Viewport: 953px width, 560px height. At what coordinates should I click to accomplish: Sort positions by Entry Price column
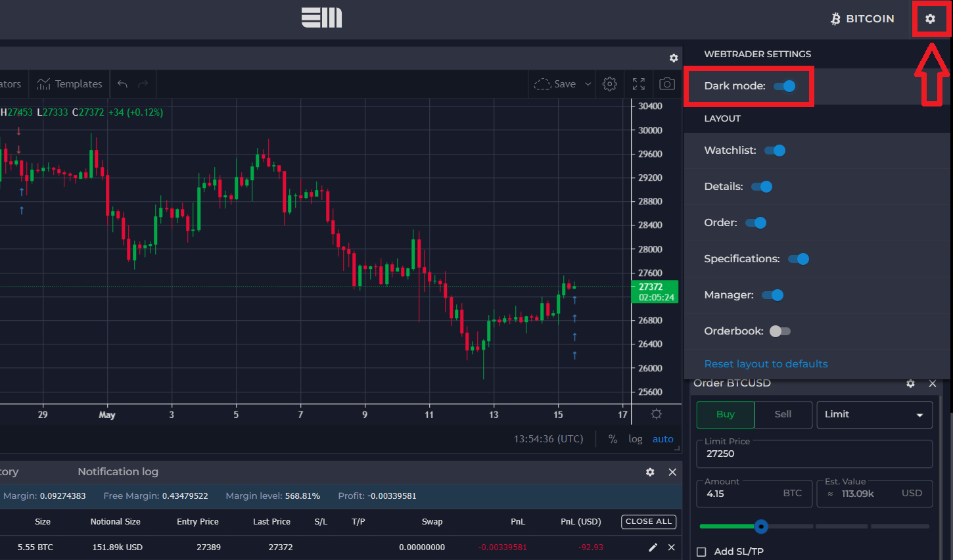(x=198, y=522)
